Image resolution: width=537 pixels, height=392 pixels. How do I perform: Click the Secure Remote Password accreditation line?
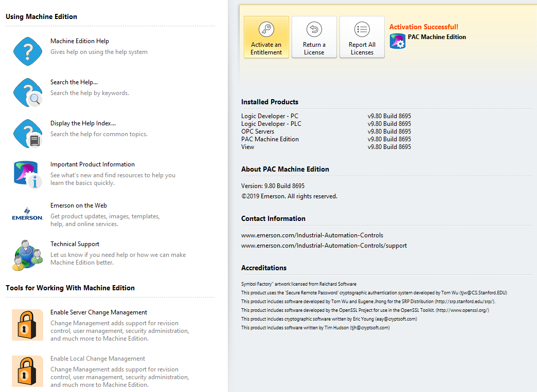click(374, 293)
